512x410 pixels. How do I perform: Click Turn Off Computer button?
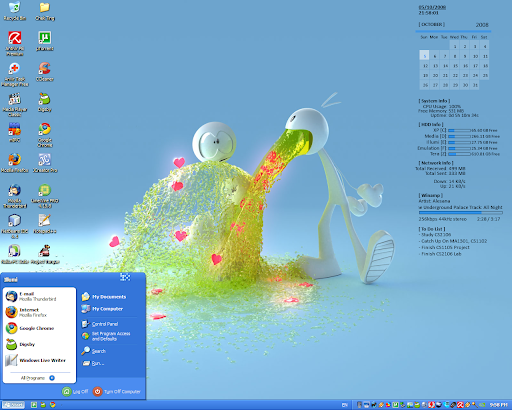click(117, 391)
